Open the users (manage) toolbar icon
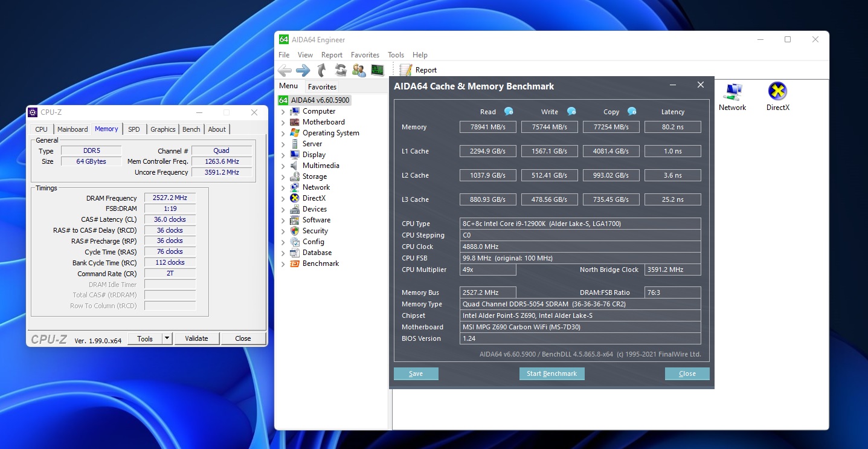Screen dimensions: 868x449 [359, 70]
